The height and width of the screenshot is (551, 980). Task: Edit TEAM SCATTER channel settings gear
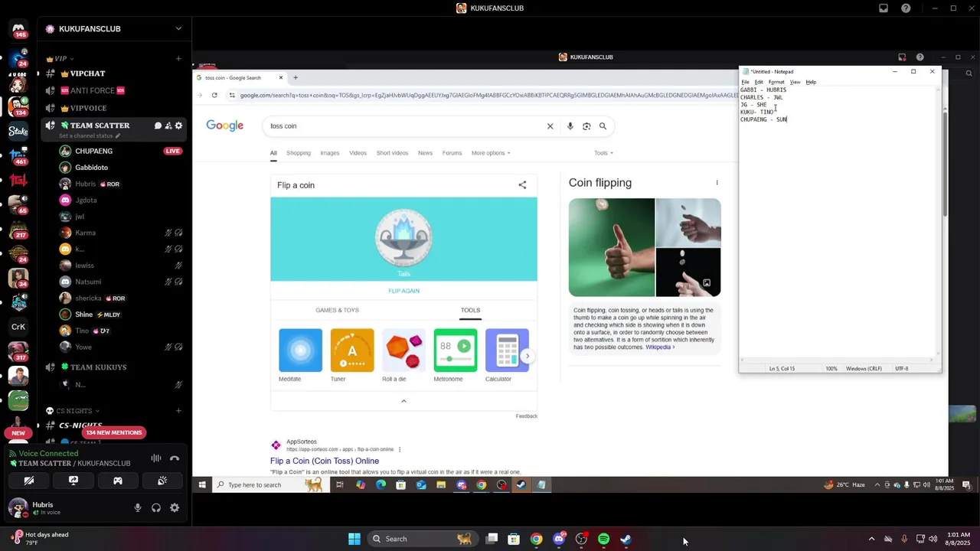179,126
